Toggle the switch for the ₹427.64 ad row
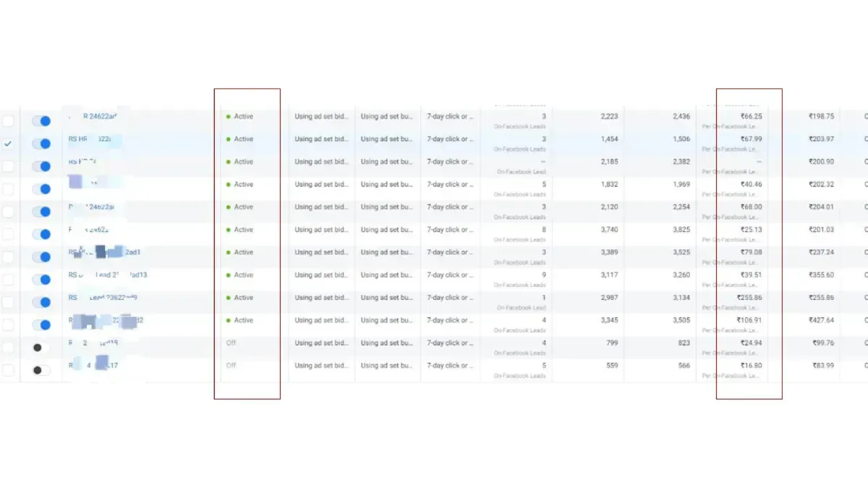Image resolution: width=868 pixels, height=488 pixels. 41,325
